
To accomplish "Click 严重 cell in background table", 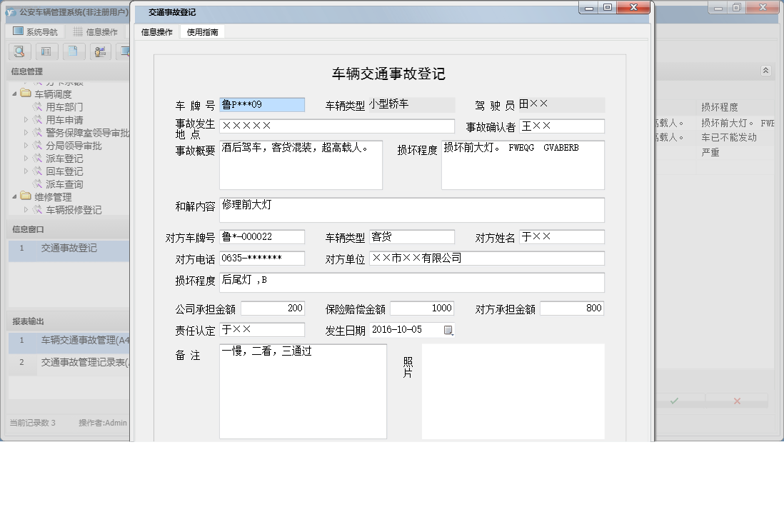I will [x=710, y=153].
